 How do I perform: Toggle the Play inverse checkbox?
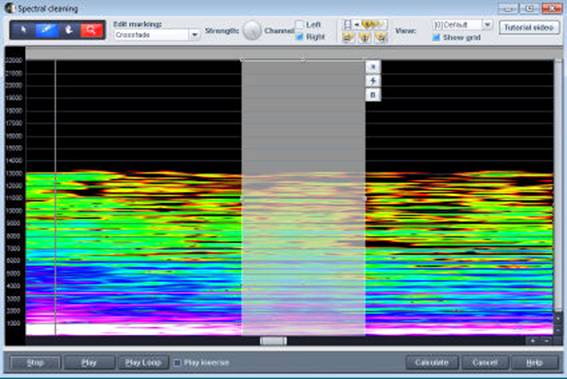177,362
